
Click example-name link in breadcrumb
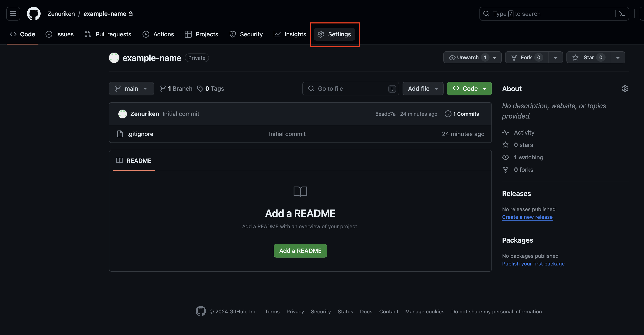[105, 14]
